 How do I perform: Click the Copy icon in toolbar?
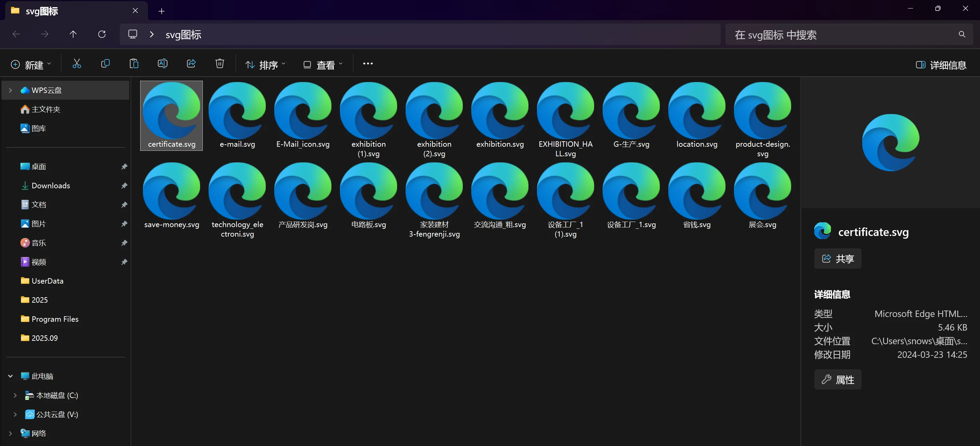point(105,64)
